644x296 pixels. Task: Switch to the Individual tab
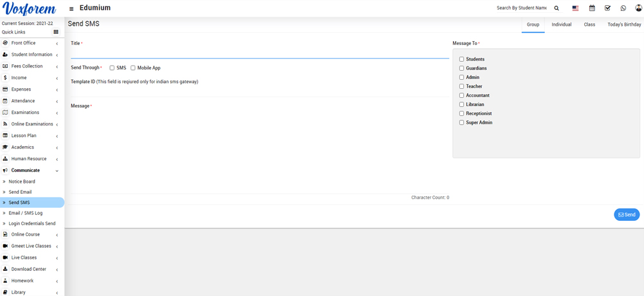pyautogui.click(x=561, y=24)
